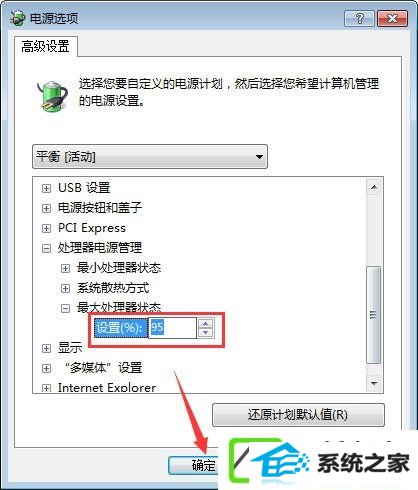Click scrollbar down arrow in settings list
This screenshot has height=490, width=418.
pos(374,383)
